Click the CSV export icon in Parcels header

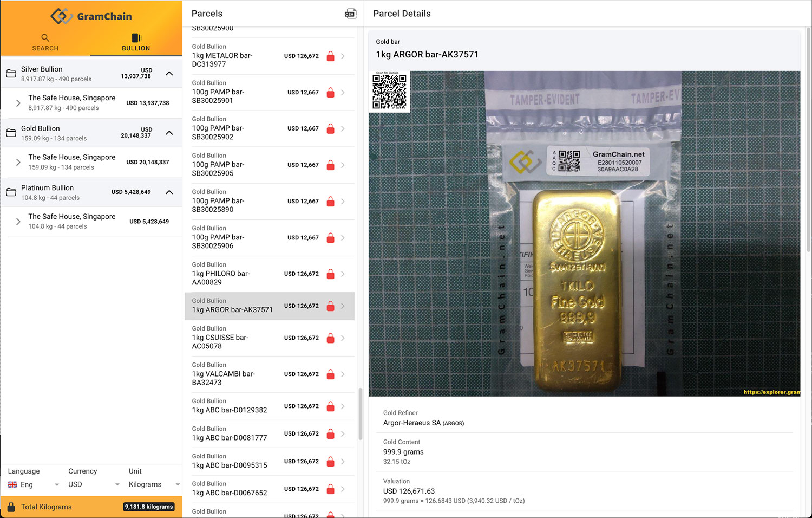(350, 14)
